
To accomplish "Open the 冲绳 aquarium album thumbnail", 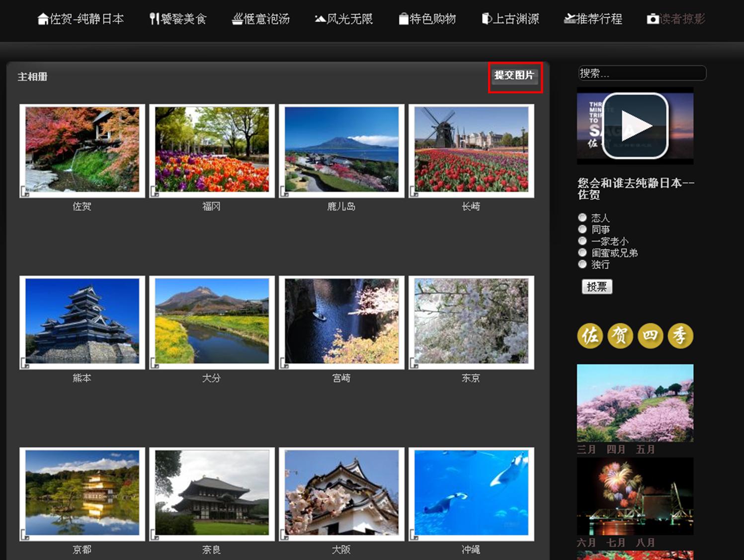I will 471,494.
